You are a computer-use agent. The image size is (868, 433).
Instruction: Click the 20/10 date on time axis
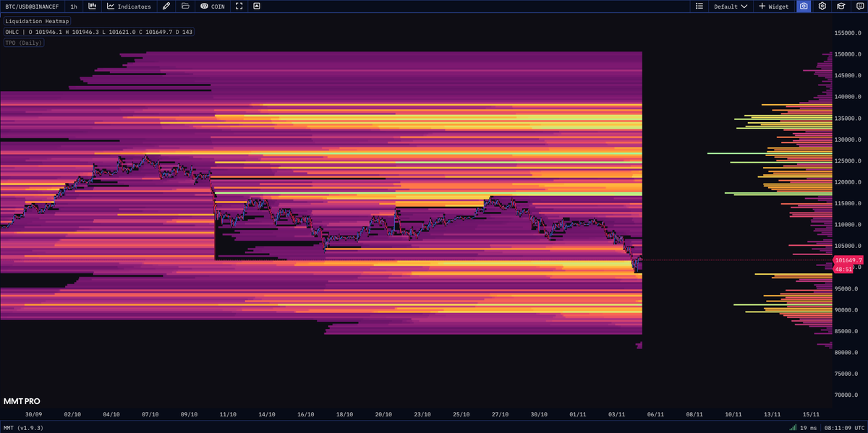coord(383,414)
